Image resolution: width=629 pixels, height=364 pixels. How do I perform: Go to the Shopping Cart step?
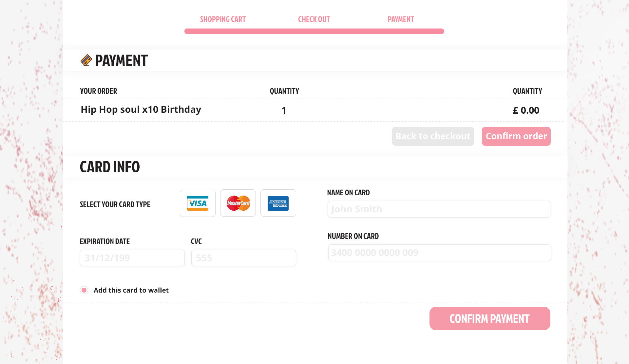223,19
